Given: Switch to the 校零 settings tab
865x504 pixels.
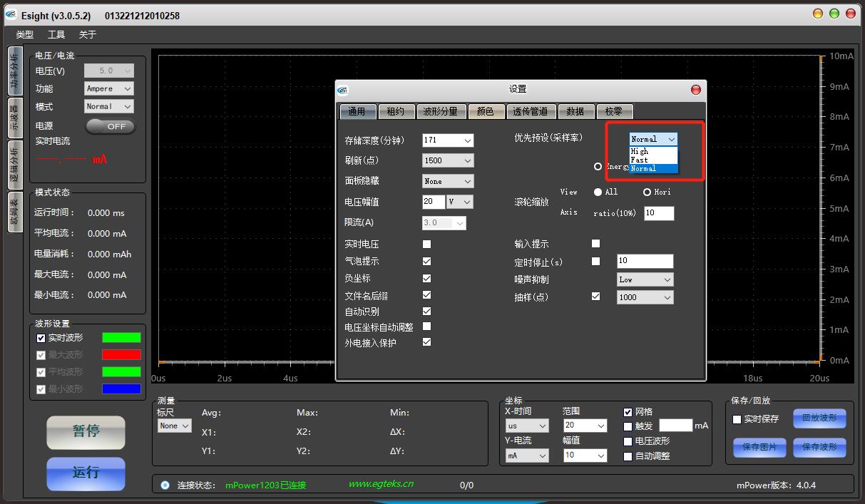Looking at the screenshot, I should tap(614, 111).
